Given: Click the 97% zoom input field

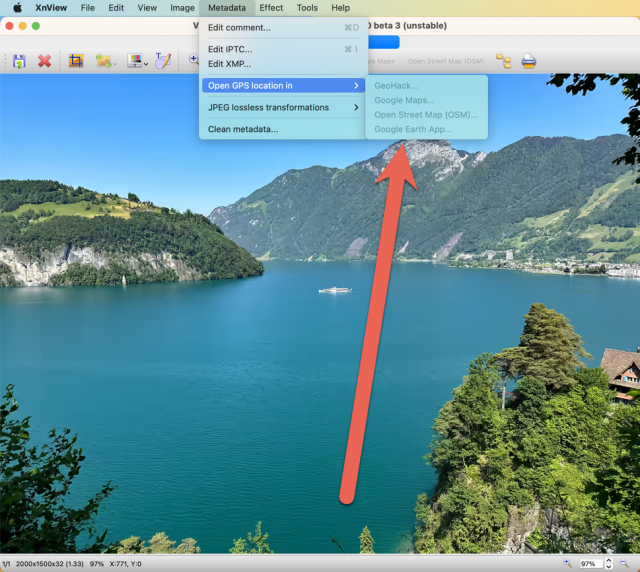Looking at the screenshot, I should (591, 564).
